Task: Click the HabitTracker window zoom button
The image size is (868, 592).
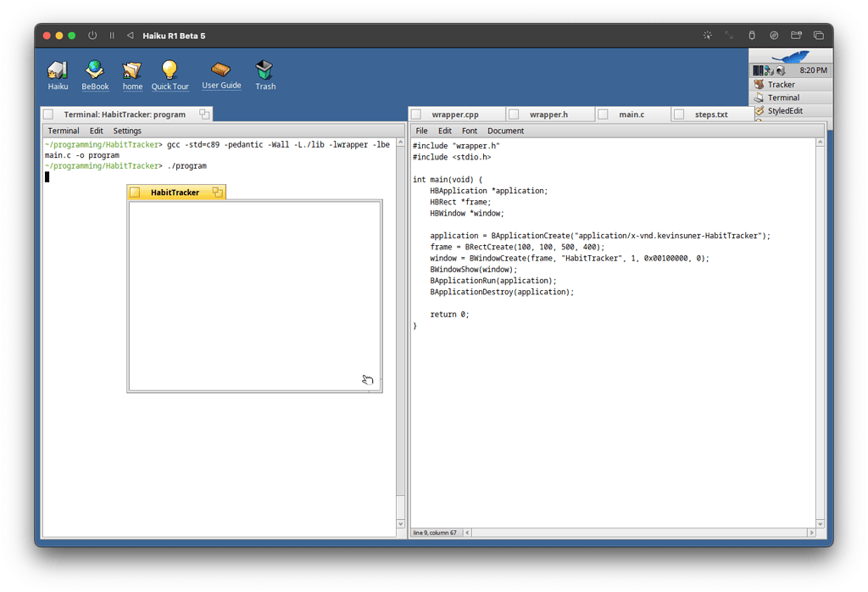Action: coord(217,193)
